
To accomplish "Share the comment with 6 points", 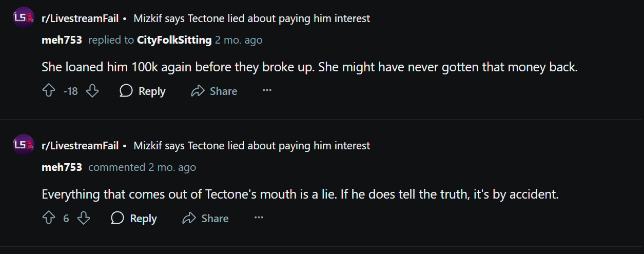I will coord(205,218).
